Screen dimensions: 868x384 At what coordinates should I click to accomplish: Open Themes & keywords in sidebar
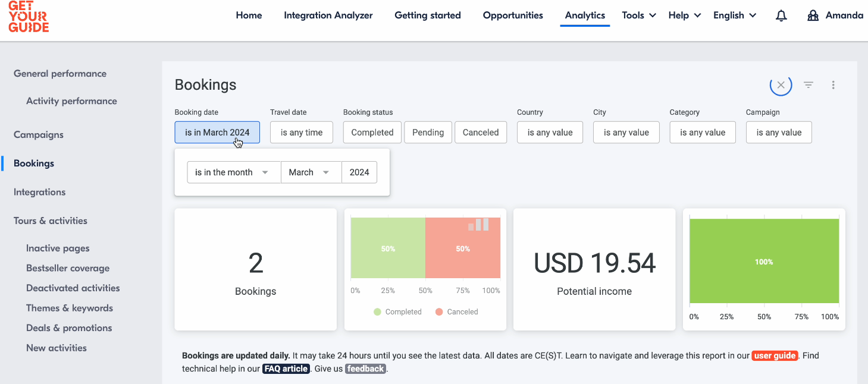(x=70, y=308)
